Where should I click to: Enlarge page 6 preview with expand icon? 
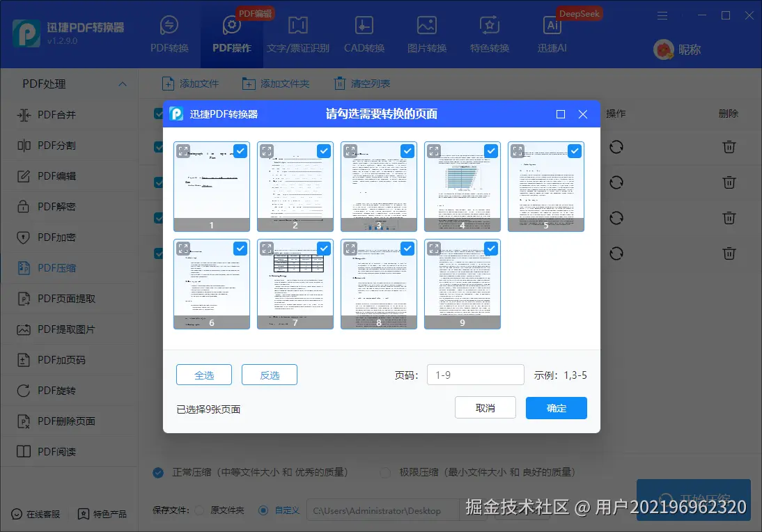183,249
